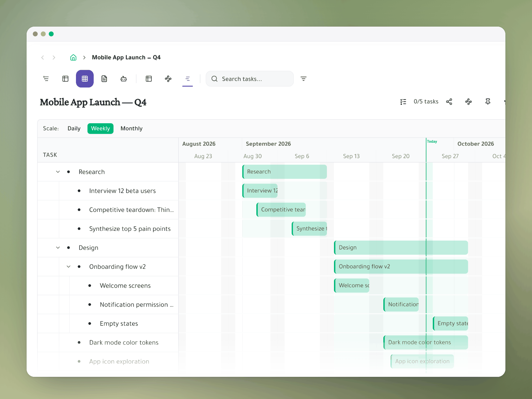
Task: Click the robot assistant icon
Action: (124, 79)
